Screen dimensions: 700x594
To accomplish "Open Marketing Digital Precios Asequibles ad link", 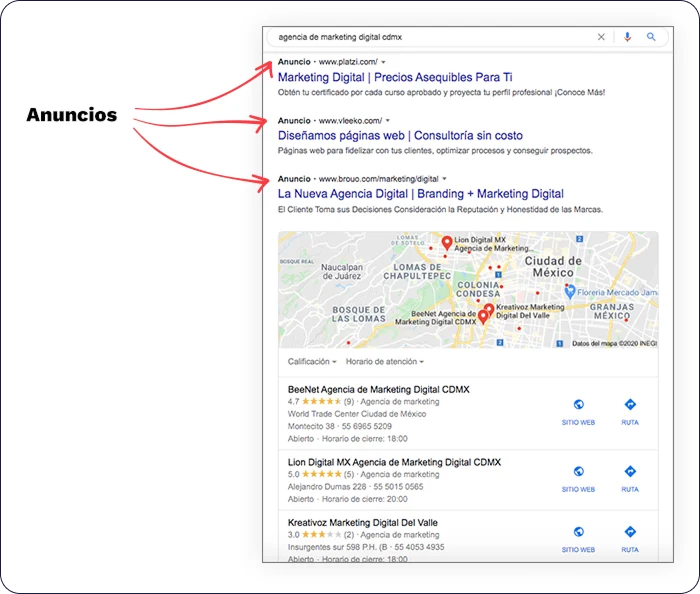I will (x=395, y=77).
